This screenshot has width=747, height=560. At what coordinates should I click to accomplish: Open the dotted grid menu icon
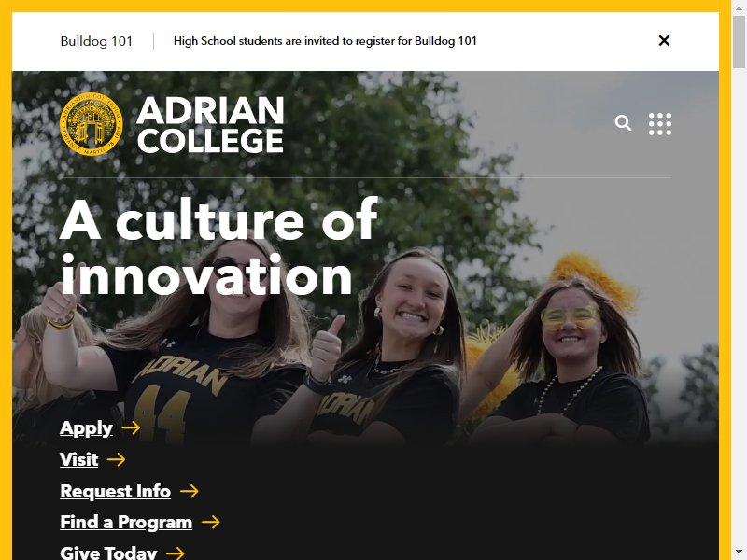click(660, 124)
